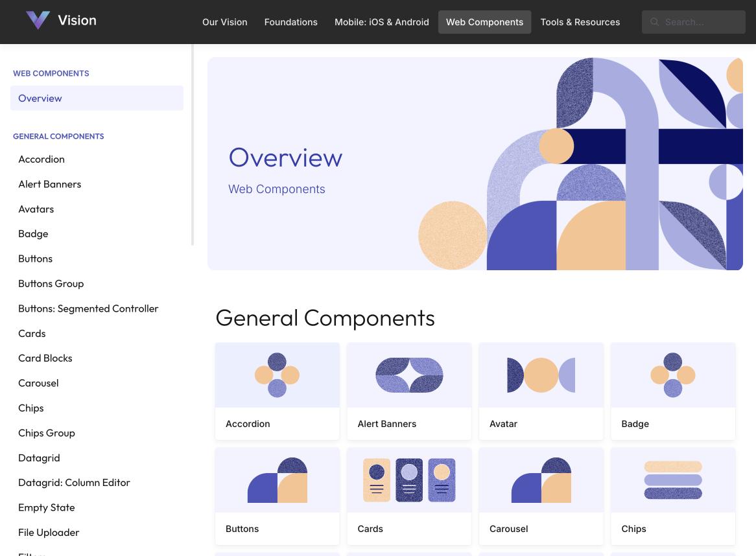Image resolution: width=756 pixels, height=556 pixels.
Task: Open the Tools & Resources menu
Action: point(580,22)
